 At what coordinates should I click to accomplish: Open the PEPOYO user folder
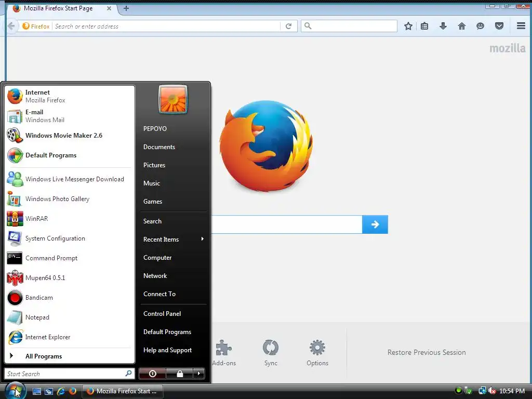(x=155, y=129)
